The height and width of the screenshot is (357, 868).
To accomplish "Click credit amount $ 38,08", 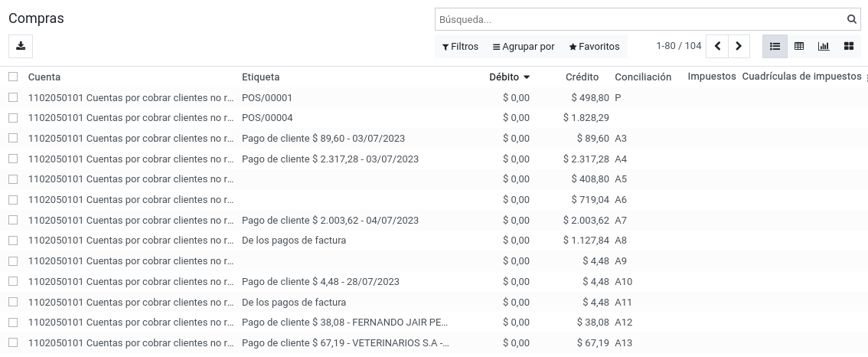I will pos(593,322).
